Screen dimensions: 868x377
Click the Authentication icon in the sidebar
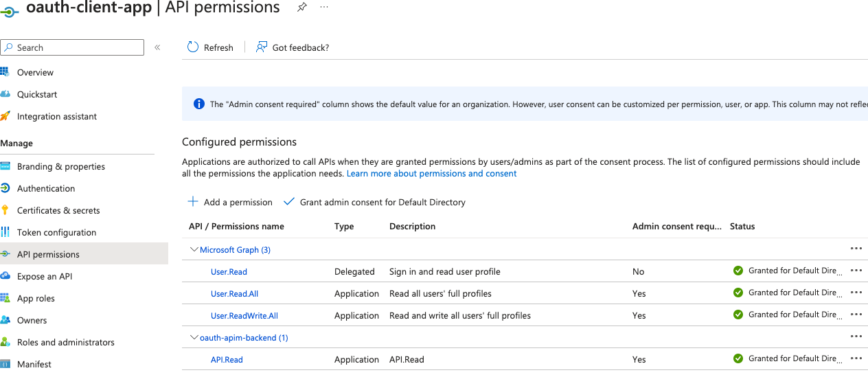point(5,188)
